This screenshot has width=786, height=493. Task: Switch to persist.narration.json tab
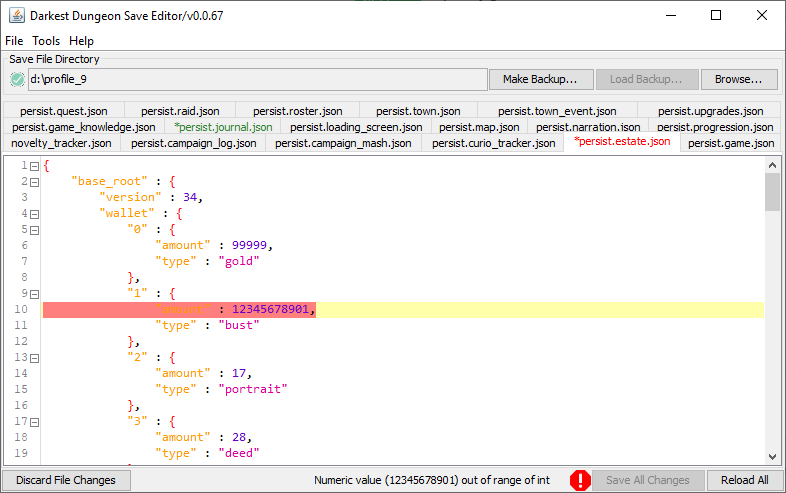[x=588, y=127]
